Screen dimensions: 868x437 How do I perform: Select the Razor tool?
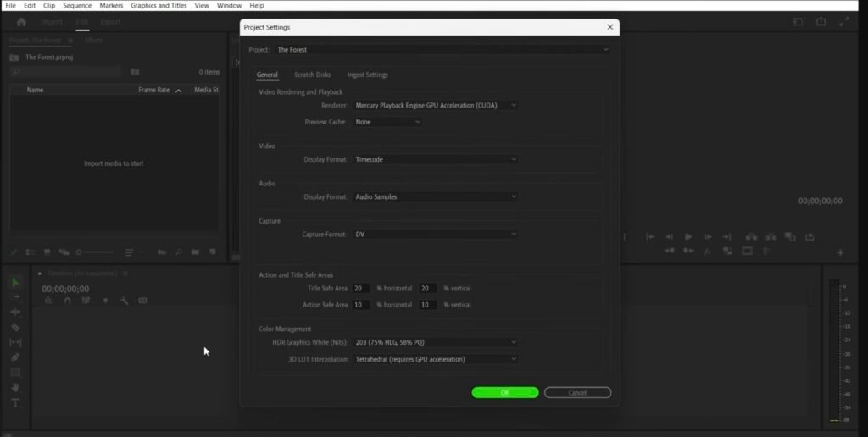(15, 327)
